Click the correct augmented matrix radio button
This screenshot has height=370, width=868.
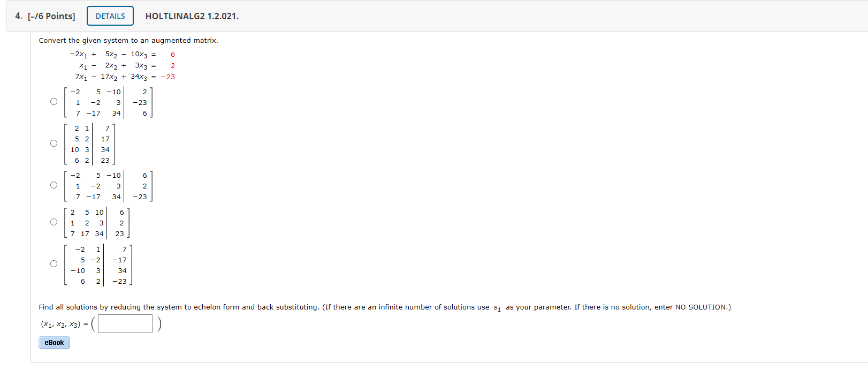54,185
